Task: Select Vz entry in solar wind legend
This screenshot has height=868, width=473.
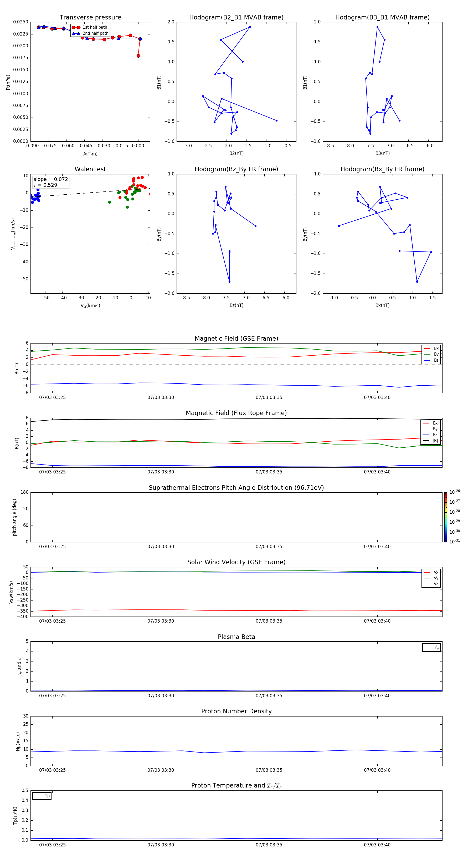Action: pos(431,584)
